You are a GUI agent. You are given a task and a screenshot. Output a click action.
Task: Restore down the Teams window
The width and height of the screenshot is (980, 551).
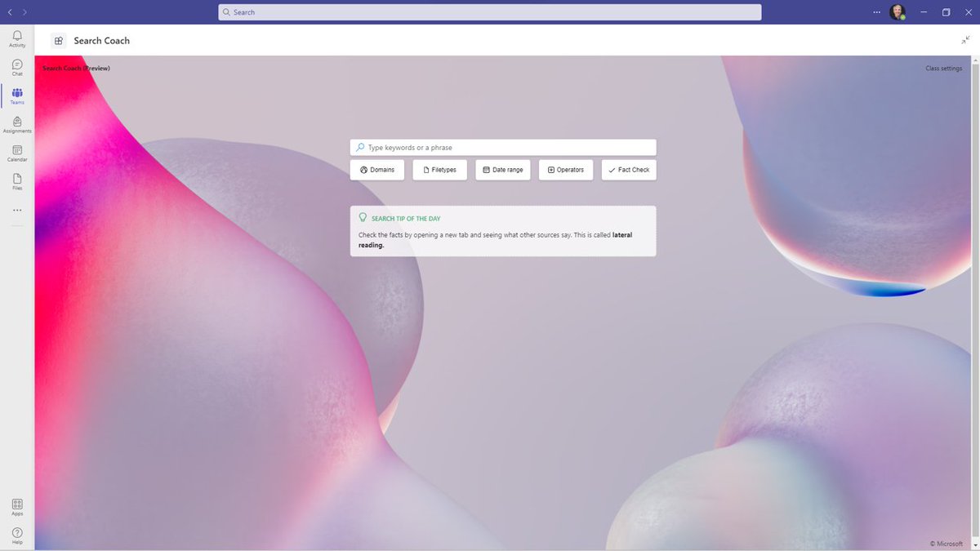pyautogui.click(x=946, y=12)
